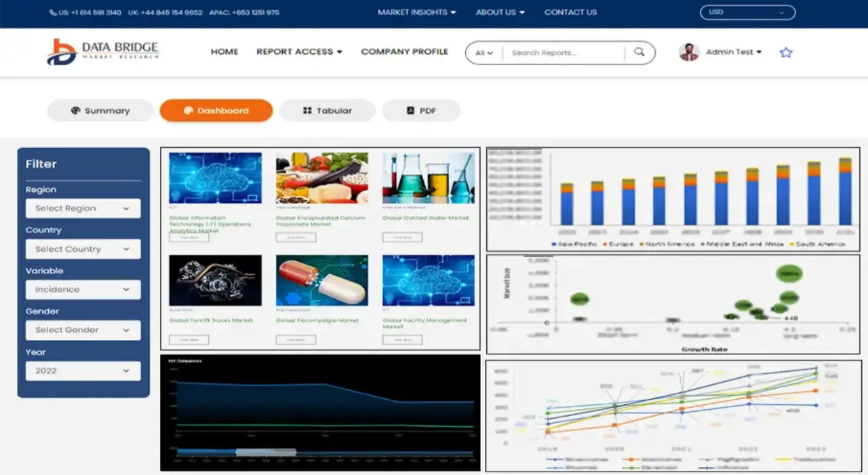This screenshot has height=475, width=868.
Task: Expand the Incidence variable dropdown
Action: (83, 290)
